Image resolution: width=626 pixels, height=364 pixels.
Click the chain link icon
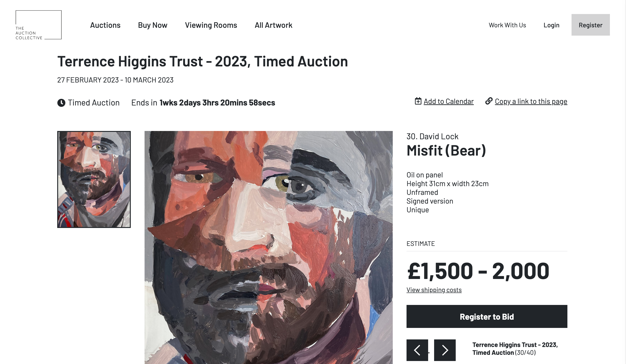click(489, 101)
